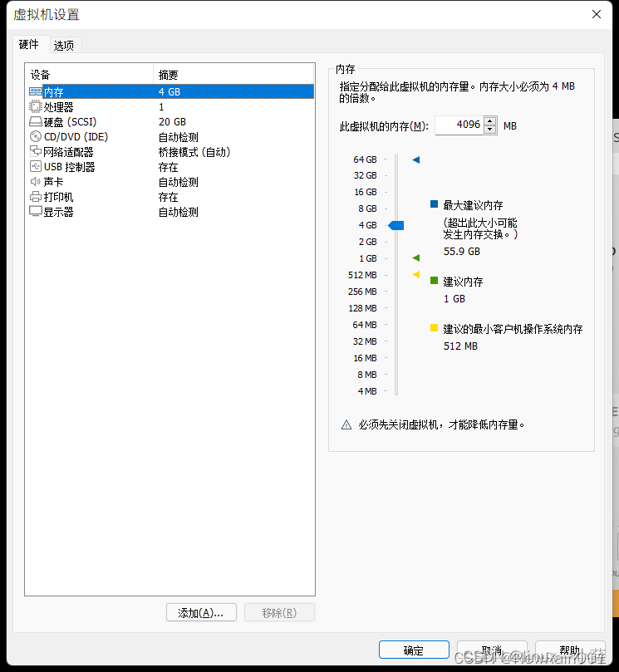
Task: Click the blue 最大建议内存 legend swatch
Action: (434, 204)
